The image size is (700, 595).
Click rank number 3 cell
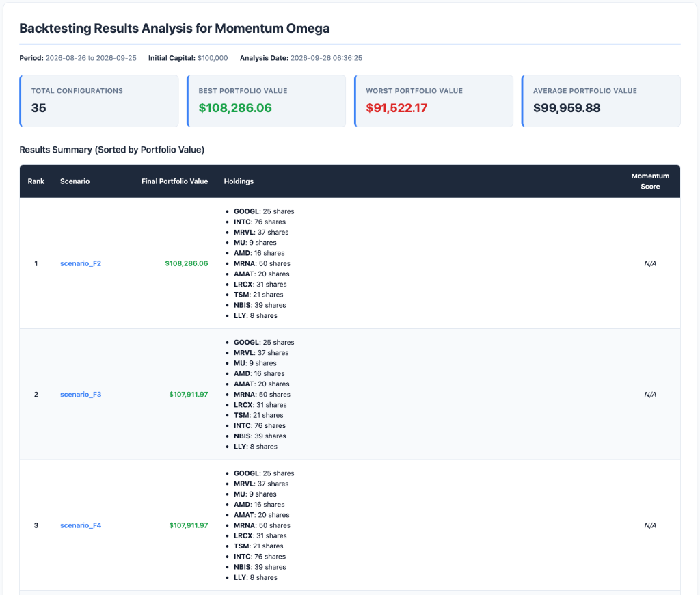(36, 525)
